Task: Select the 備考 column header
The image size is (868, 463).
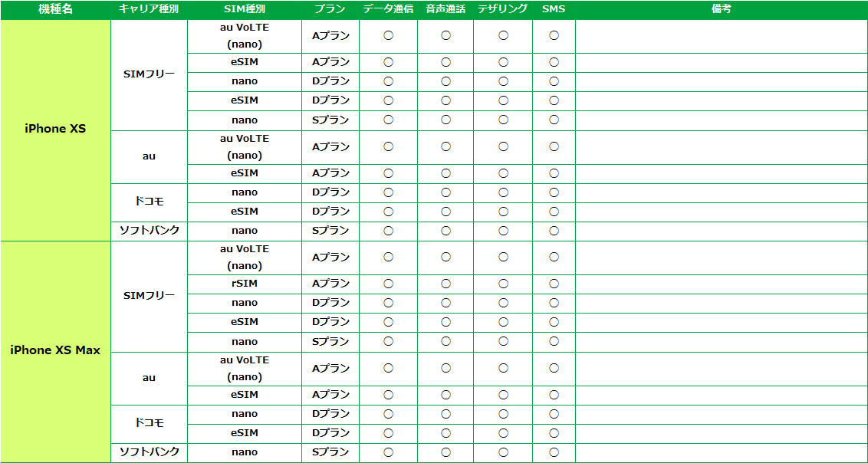Action: click(722, 9)
